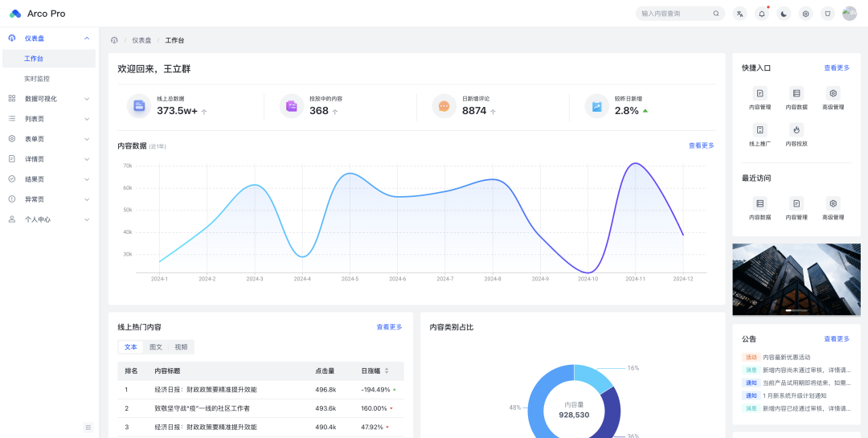Click the Arco Pro logo icon
Screen dimensions: 868x438
pyautogui.click(x=15, y=14)
